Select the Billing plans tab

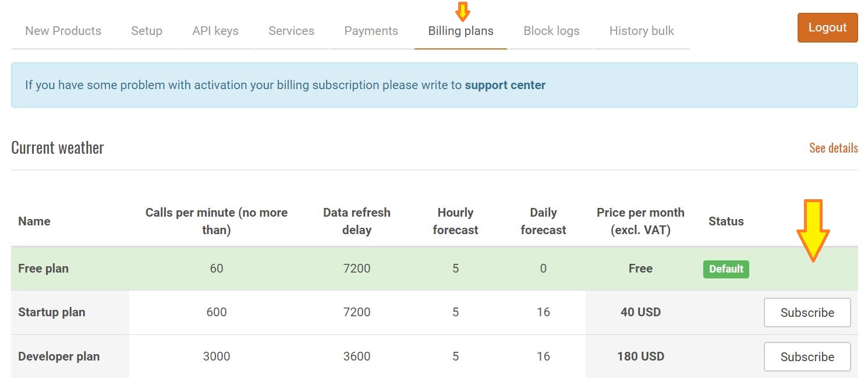tap(461, 31)
